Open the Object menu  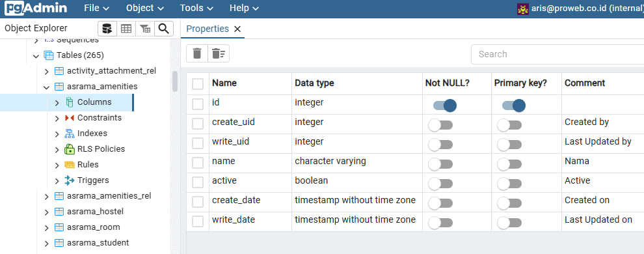144,8
